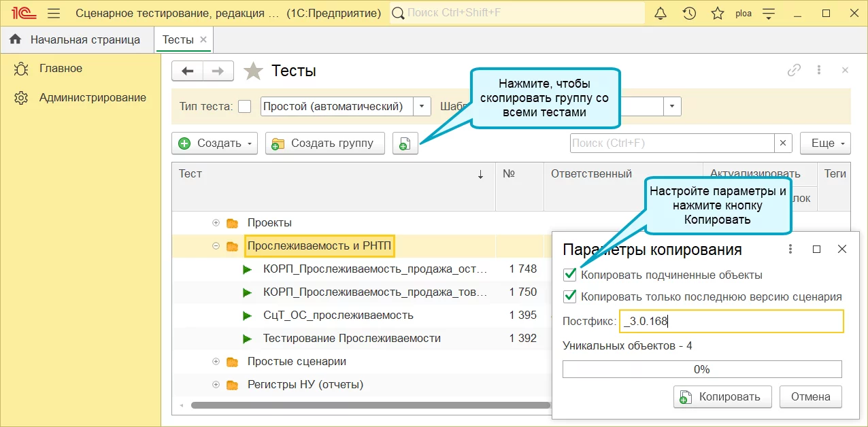Uncheck Копировать только последнюю версию сценария

570,296
